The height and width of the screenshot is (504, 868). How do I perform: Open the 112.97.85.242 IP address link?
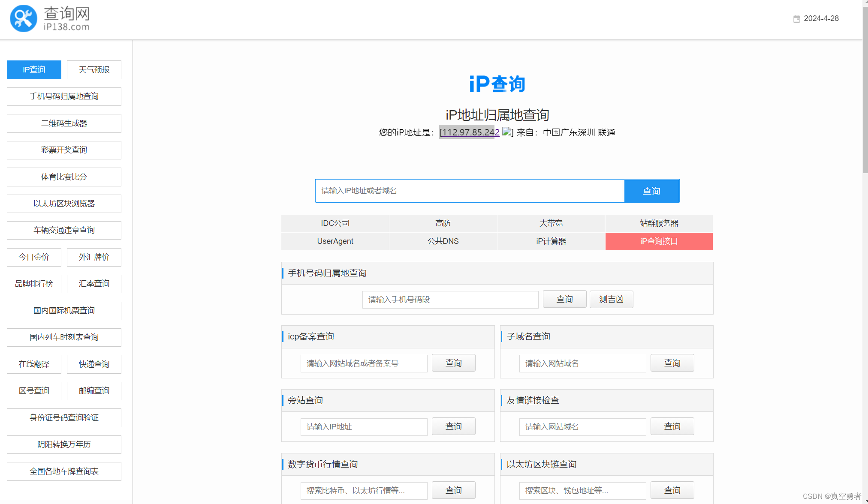(x=470, y=132)
